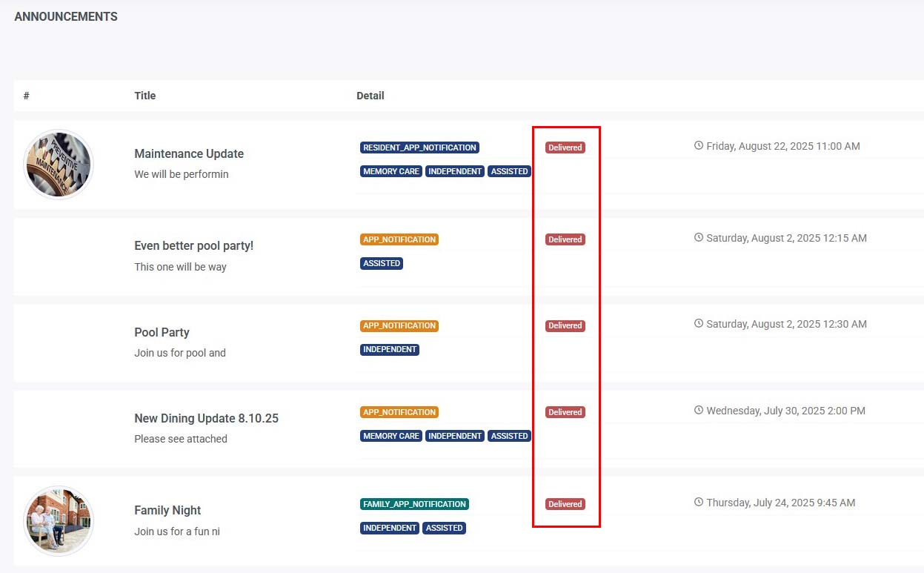Open the Maintenance Update gear thumbnail image

pos(59,165)
